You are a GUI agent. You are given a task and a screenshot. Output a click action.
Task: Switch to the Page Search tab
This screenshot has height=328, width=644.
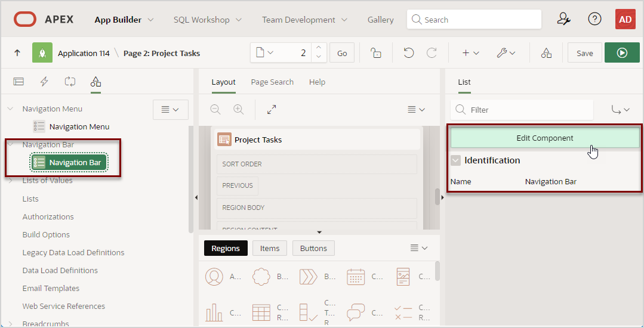(x=272, y=82)
